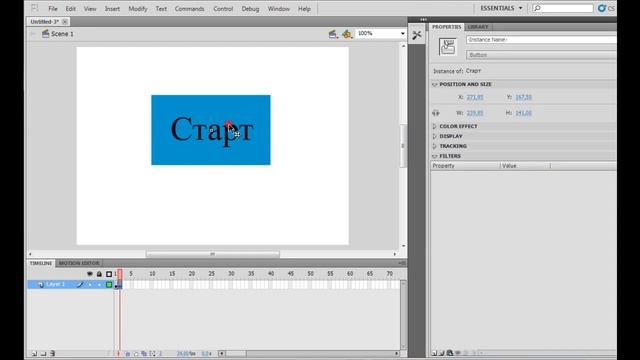Open the Debug menu
Viewport: 640px width, 360px height.
pyautogui.click(x=250, y=9)
